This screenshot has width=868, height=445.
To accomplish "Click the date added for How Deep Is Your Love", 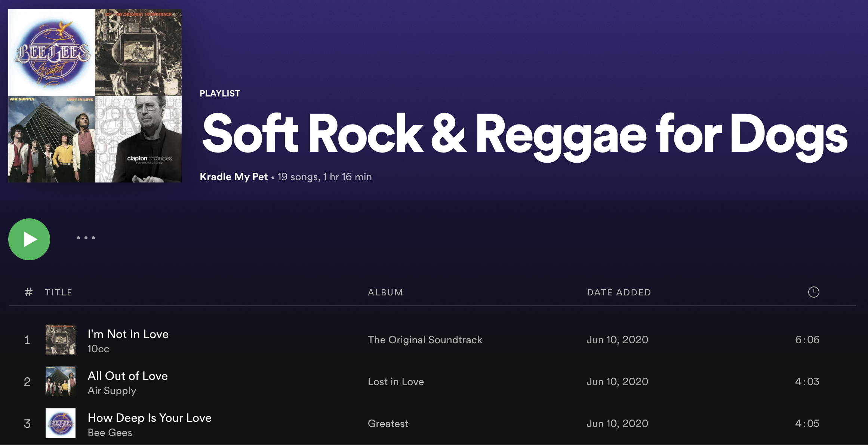I will [x=617, y=423].
